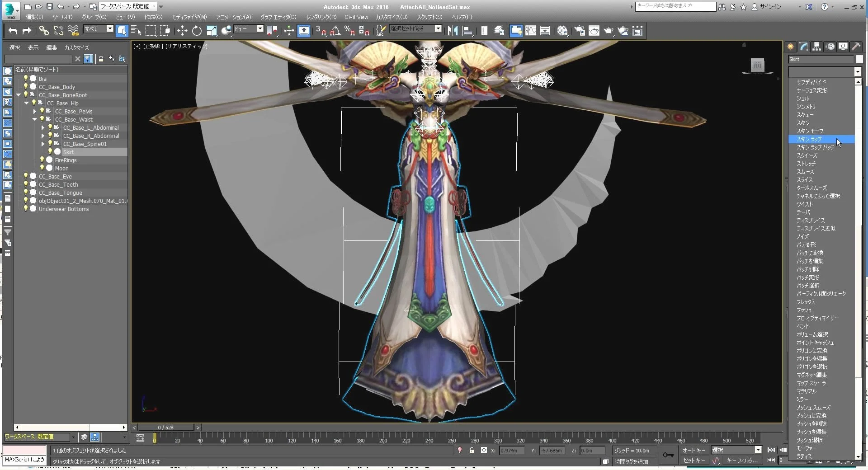Switch to the Motion command panel tab

click(x=830, y=47)
